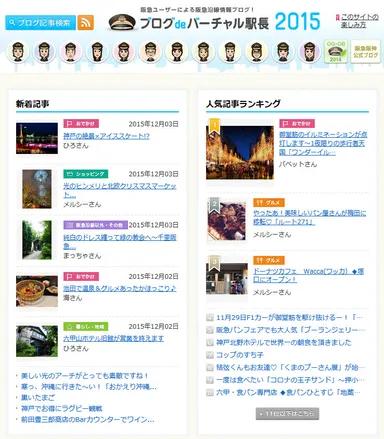Image resolution: width=384 pixels, height=439 pixels.
Task: Open the RSS feed icon
Action: (x=85, y=23)
